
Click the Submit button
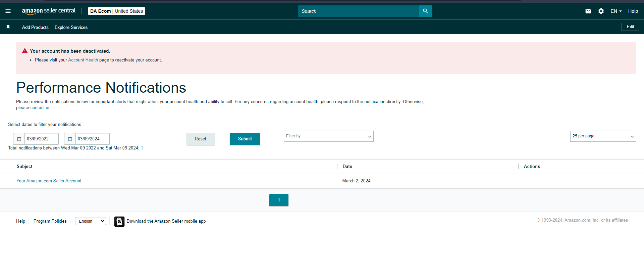point(245,139)
